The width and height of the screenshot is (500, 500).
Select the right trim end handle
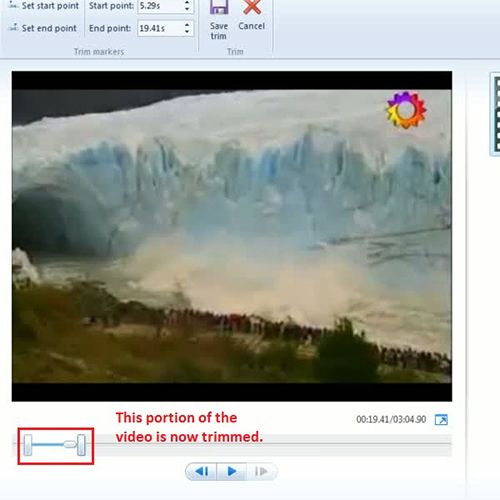pyautogui.click(x=81, y=445)
